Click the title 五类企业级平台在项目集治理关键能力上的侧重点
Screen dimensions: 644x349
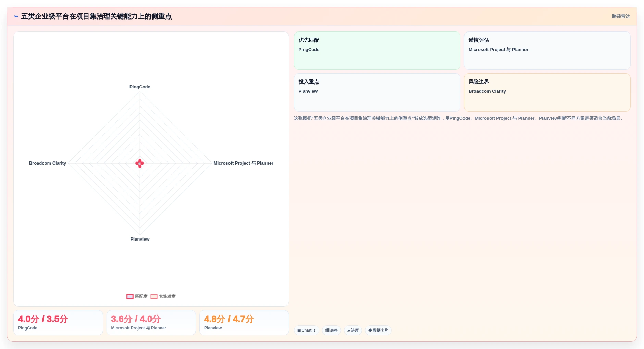(x=96, y=16)
